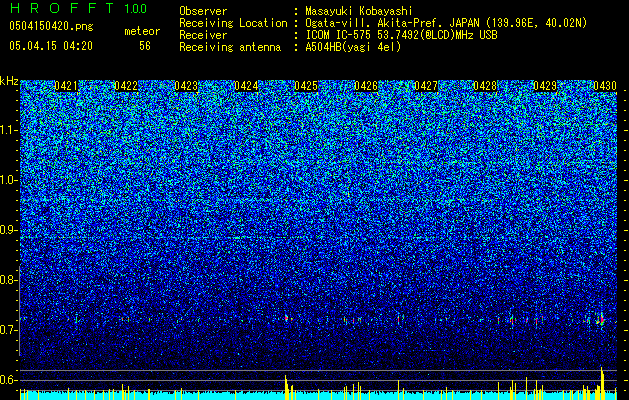This screenshot has width=629, height=400.
Task: Click the HROFFT 1.0.0 title text
Action: pos(78,8)
